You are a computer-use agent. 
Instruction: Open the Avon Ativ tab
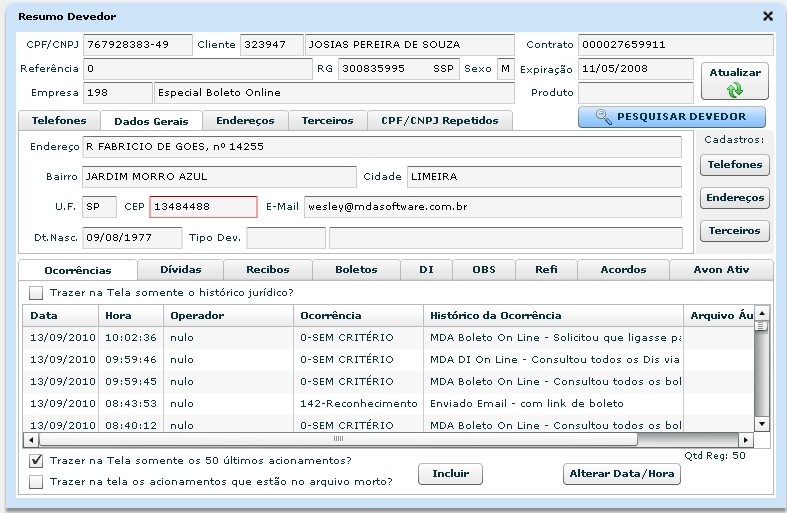point(721,270)
